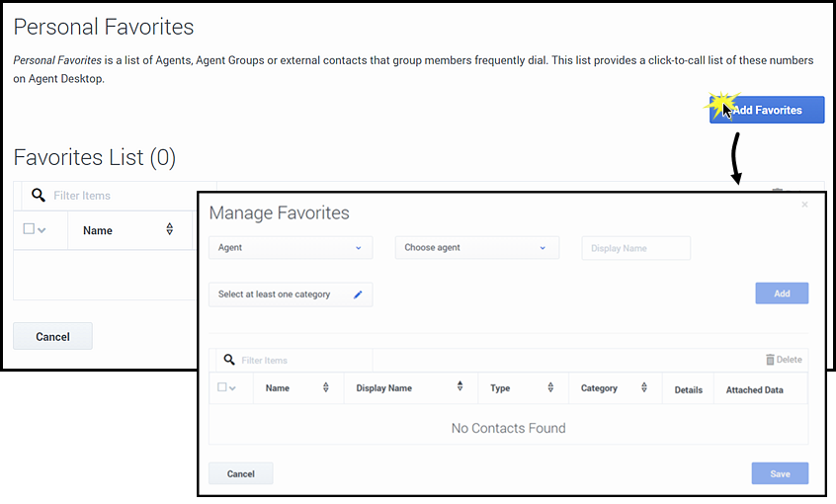The height and width of the screenshot is (504, 836).
Task: Click the magnifier icon in Manage Favorites
Action: pyautogui.click(x=229, y=361)
